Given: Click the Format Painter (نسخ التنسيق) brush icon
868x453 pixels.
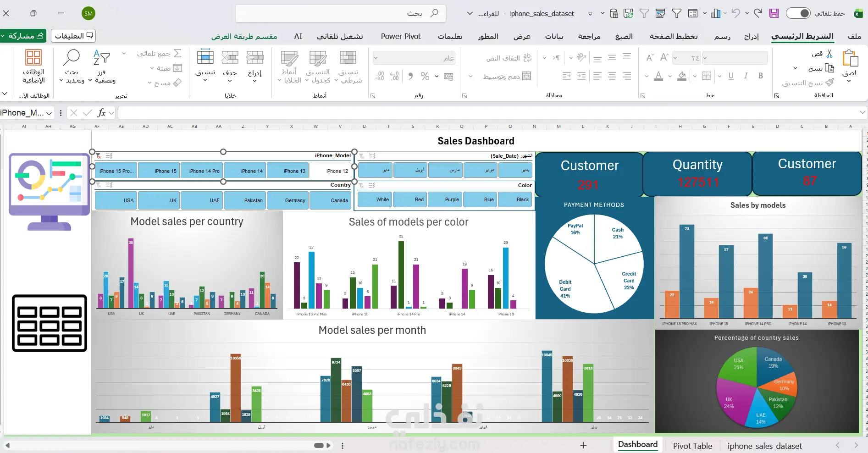Looking at the screenshot, I should (x=829, y=83).
